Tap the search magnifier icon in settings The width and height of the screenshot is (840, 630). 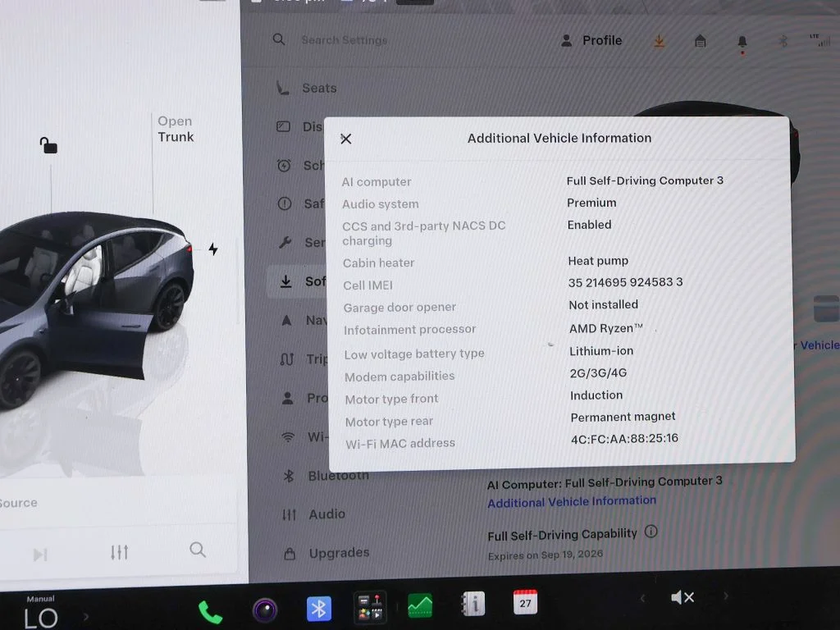[x=279, y=39]
